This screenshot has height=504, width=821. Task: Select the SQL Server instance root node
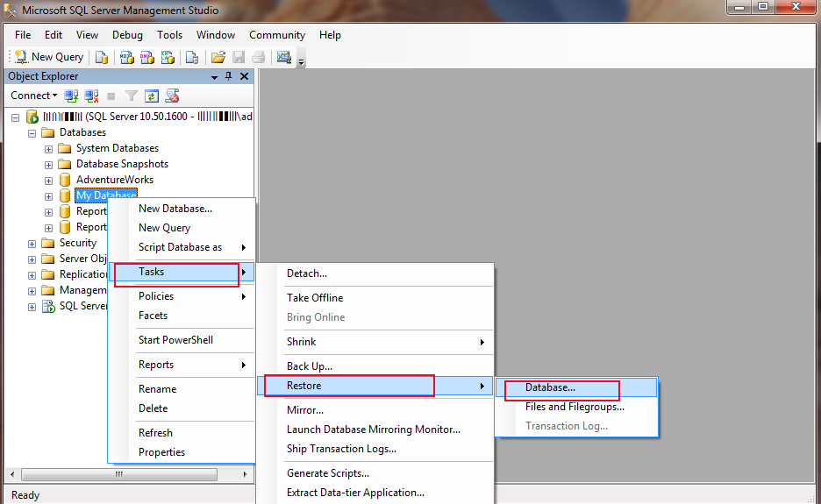[147, 117]
